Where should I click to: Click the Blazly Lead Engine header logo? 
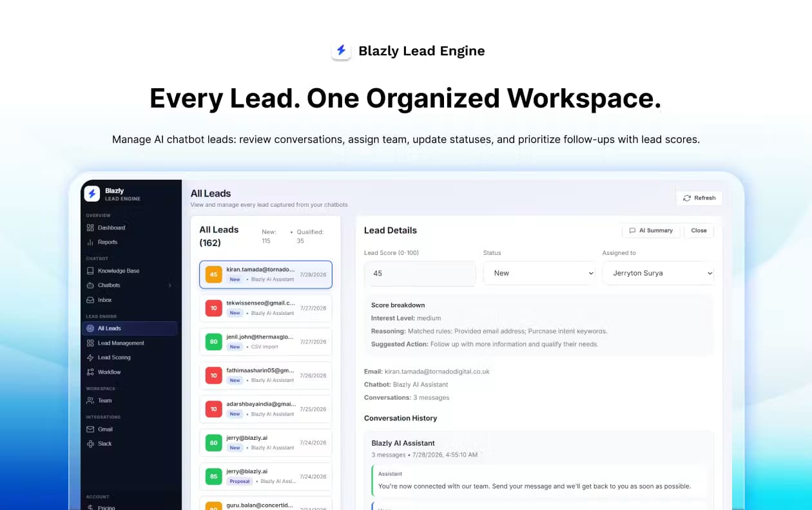[342, 51]
